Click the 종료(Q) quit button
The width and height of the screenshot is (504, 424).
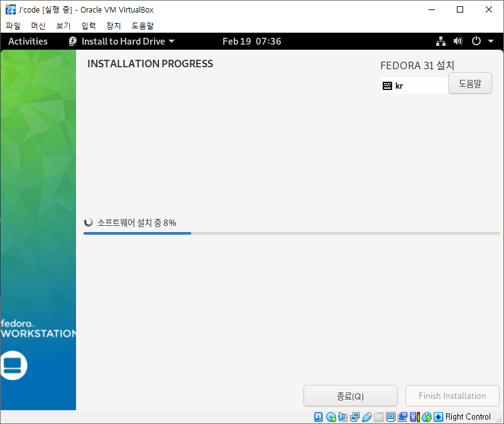click(x=351, y=396)
